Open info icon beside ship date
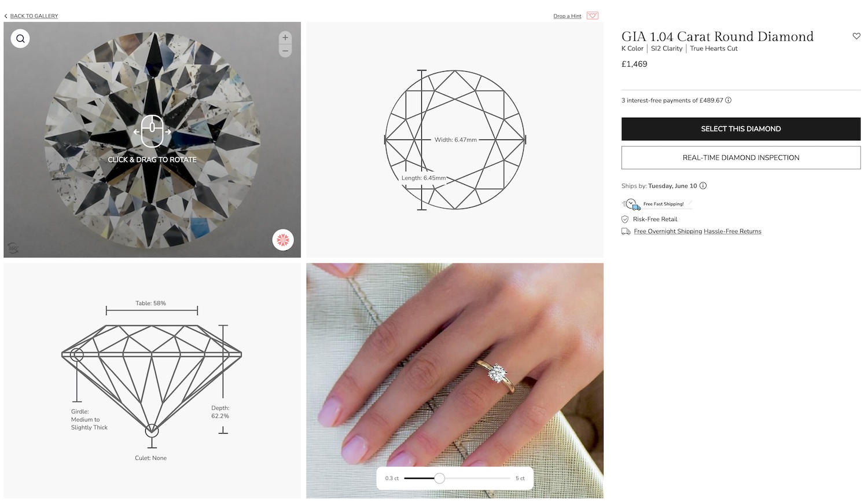 pyautogui.click(x=703, y=186)
